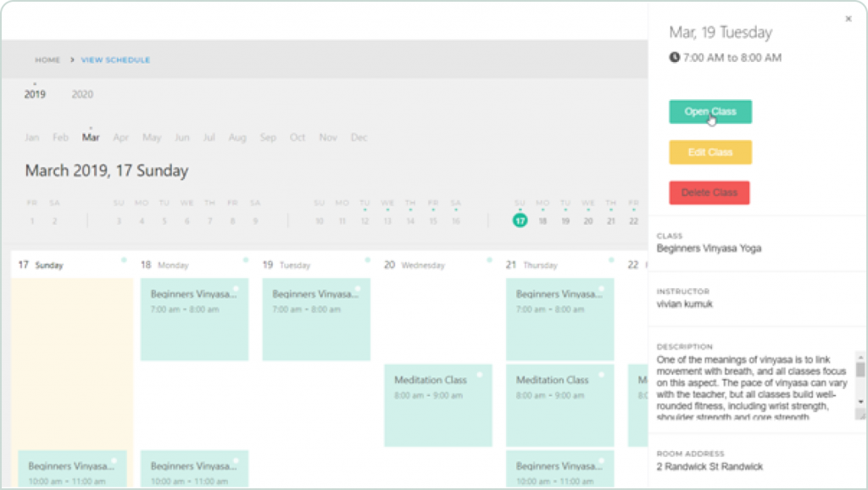Select the May month tab
This screenshot has height=490, width=868.
tap(152, 136)
